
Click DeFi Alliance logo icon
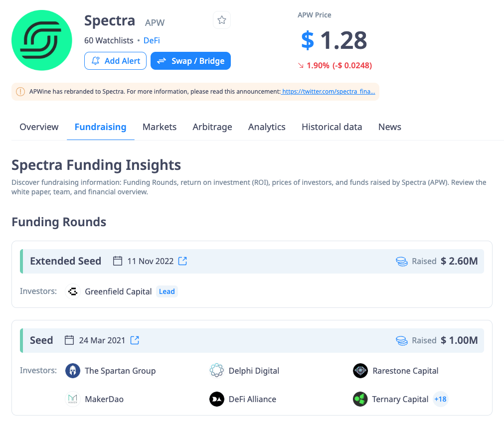point(216,399)
